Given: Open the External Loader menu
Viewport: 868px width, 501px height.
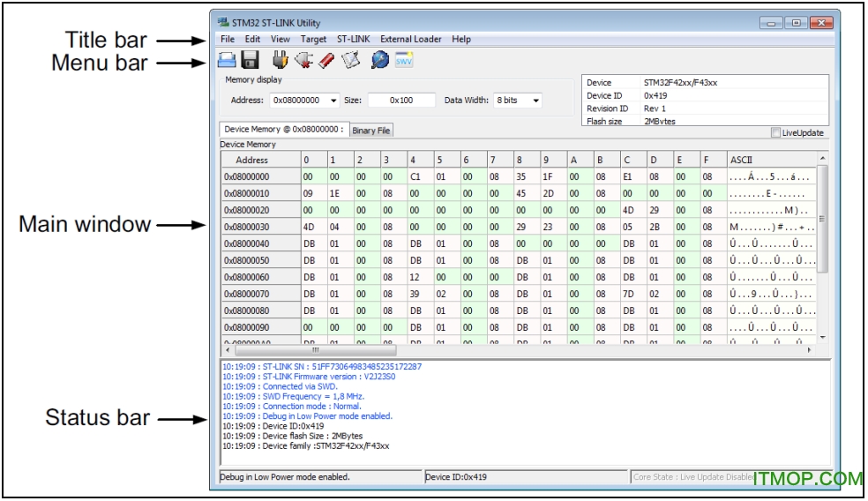Looking at the screenshot, I should pyautogui.click(x=411, y=40).
